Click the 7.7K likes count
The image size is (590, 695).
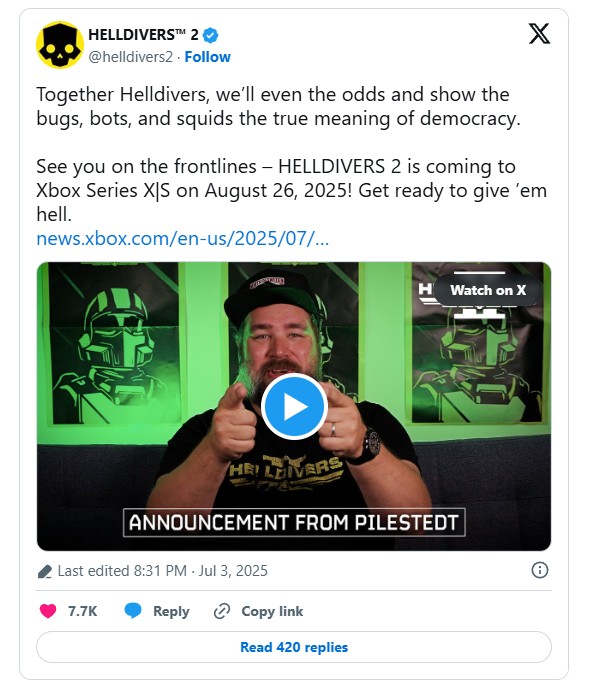(82, 611)
